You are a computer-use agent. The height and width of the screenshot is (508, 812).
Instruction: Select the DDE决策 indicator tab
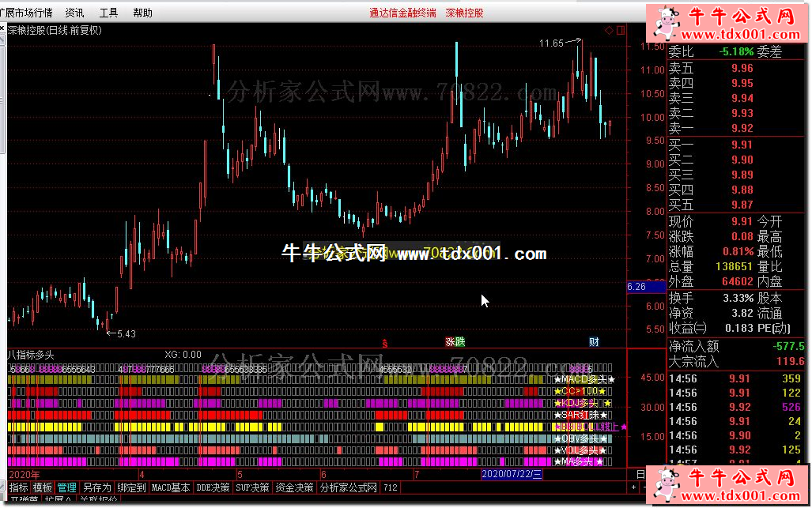213,487
